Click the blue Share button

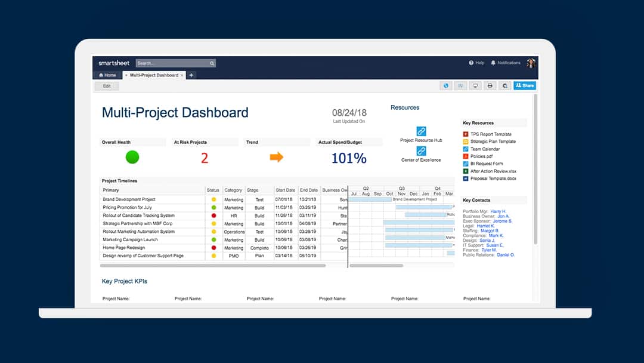(525, 85)
